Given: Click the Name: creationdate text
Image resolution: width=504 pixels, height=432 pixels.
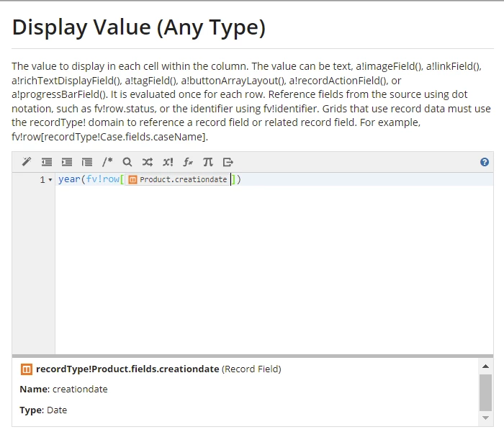Looking at the screenshot, I should pyautogui.click(x=63, y=390).
